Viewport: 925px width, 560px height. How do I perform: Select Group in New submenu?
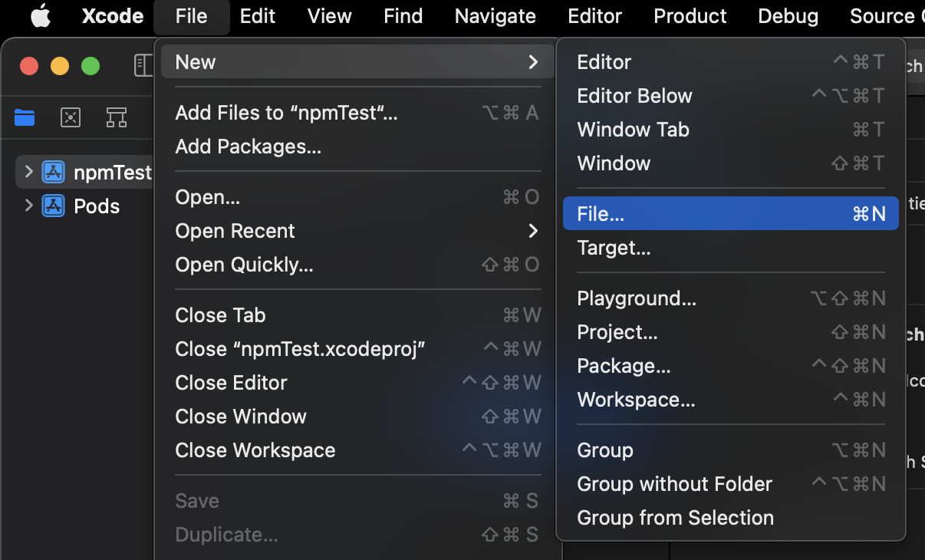click(x=731, y=450)
